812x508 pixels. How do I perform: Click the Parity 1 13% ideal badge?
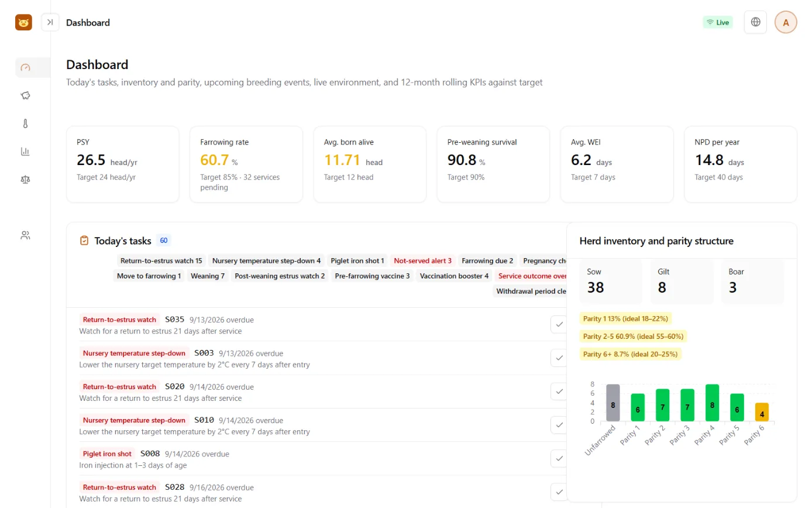pos(625,318)
